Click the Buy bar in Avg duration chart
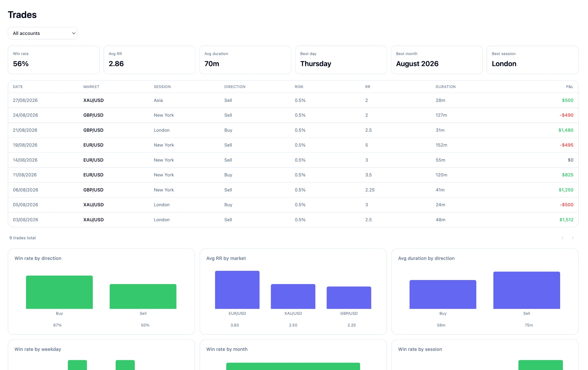 coord(443,294)
